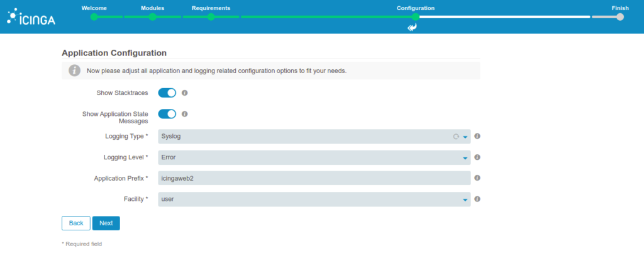
Task: Click the Requirements step progress dot
Action: 211,17
